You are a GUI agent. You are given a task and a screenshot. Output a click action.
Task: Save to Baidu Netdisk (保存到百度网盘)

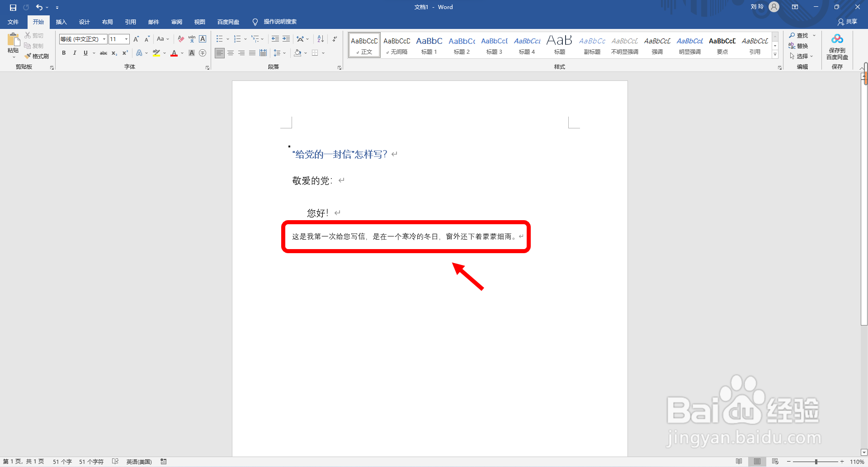click(x=837, y=47)
